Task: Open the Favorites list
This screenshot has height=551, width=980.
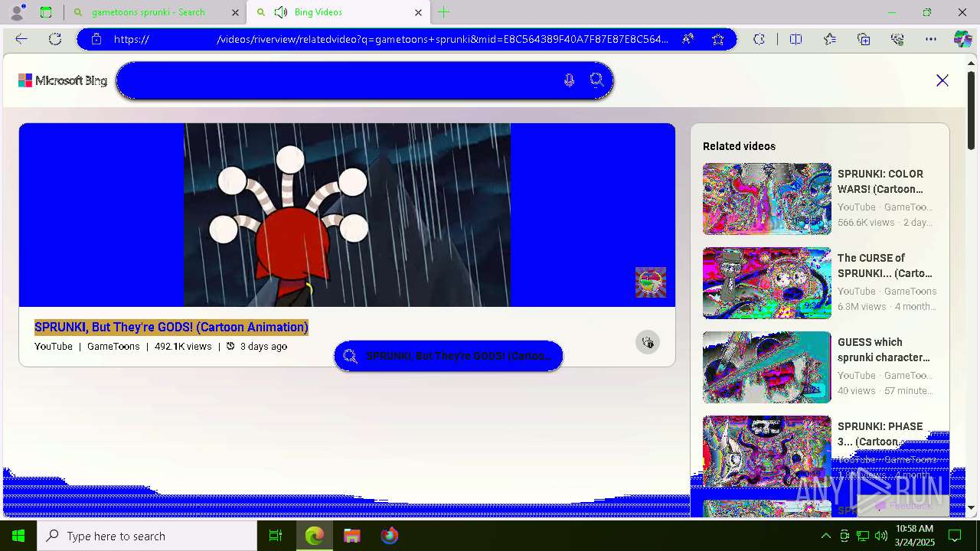Action: click(x=830, y=39)
